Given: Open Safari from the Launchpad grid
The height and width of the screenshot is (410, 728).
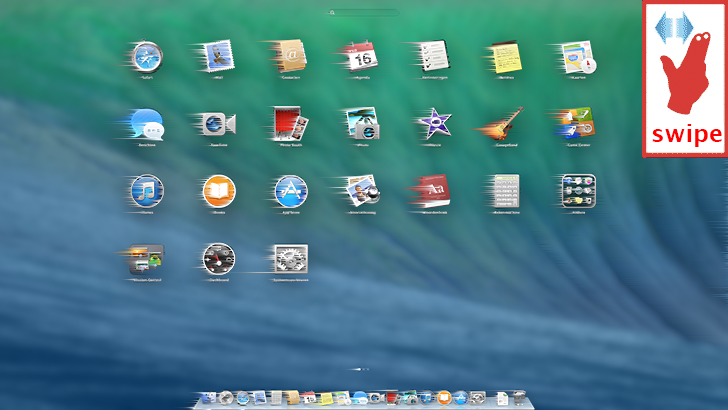Looking at the screenshot, I should (147, 57).
